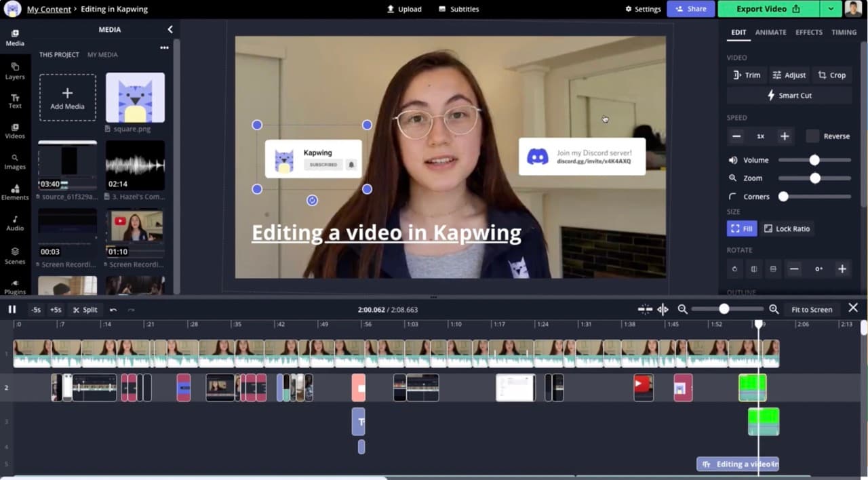
Task: Open the Images search panel
Action: (x=15, y=161)
